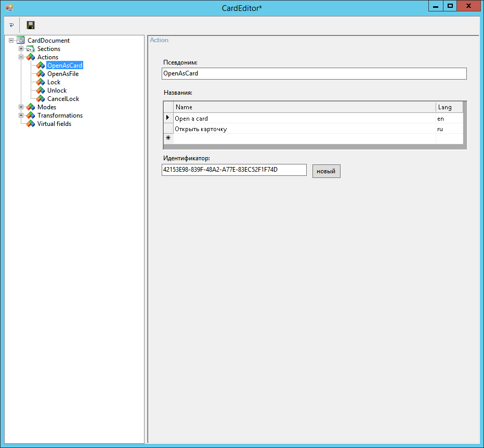Click the CardEditor app icon in title bar

(9, 7)
